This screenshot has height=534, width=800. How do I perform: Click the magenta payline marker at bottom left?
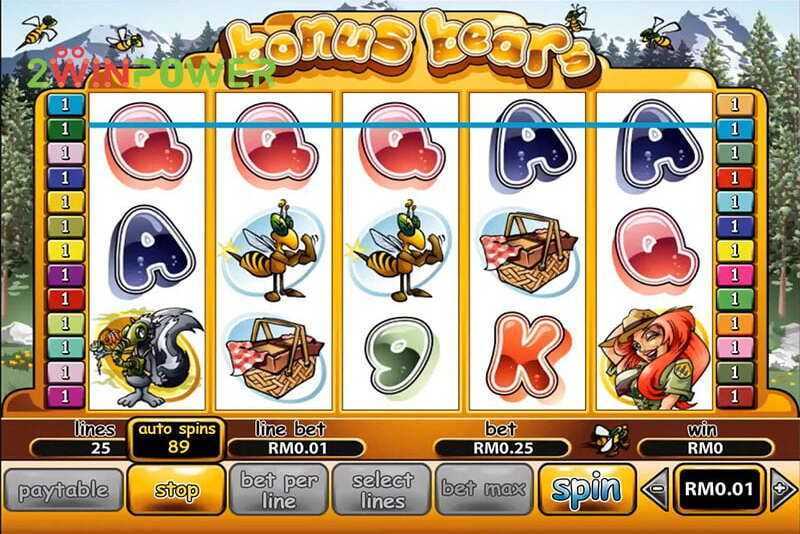[x=65, y=397]
